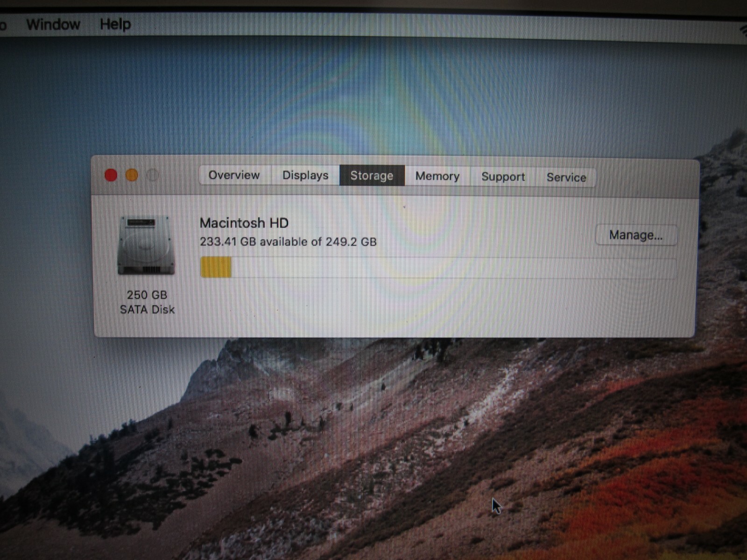Open the Help menu in menu bar
The height and width of the screenshot is (560, 747).
pyautogui.click(x=115, y=24)
